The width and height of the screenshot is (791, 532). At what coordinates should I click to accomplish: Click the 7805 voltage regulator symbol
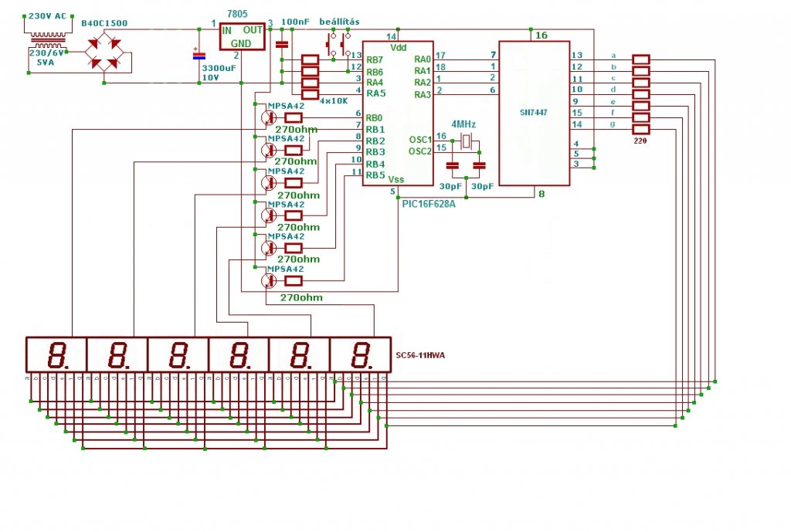tap(242, 36)
